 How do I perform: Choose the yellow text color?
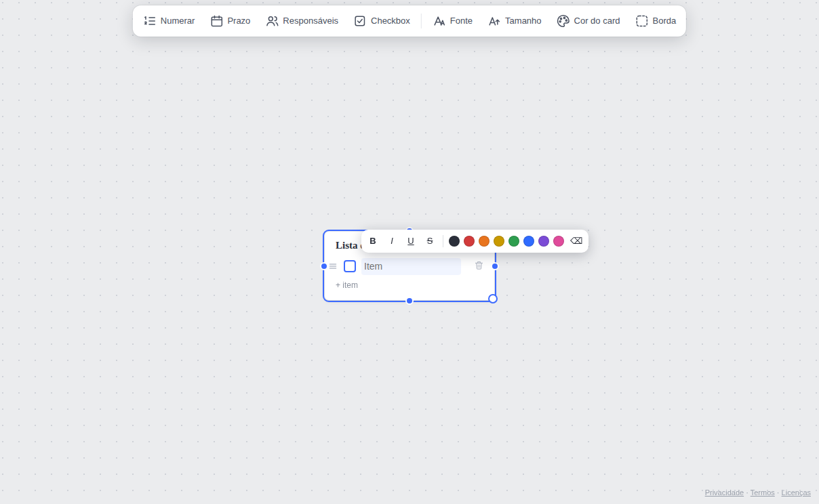click(x=499, y=241)
